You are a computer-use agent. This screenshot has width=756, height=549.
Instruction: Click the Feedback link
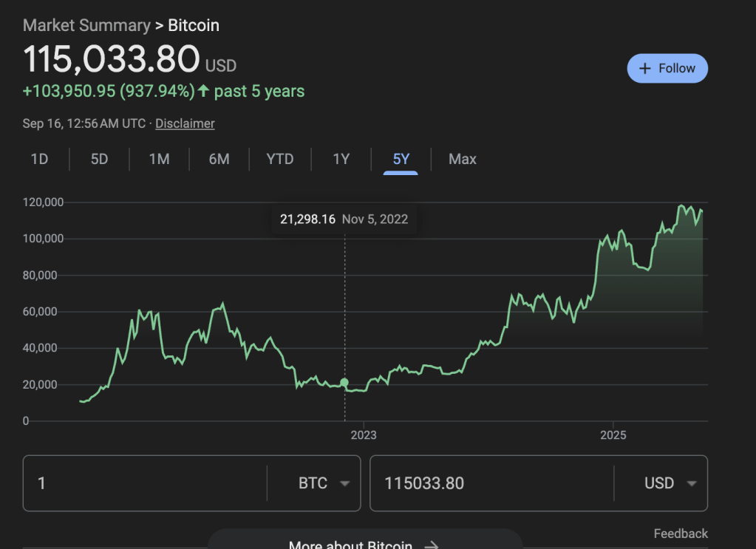click(681, 533)
